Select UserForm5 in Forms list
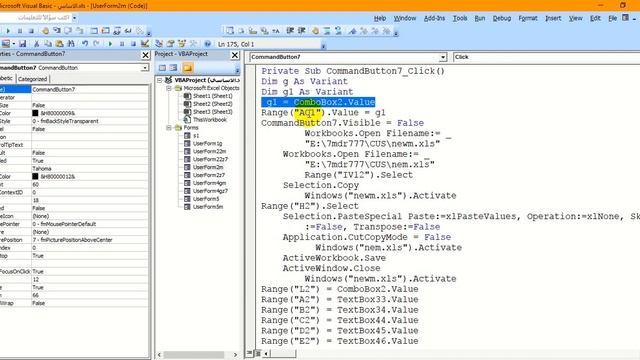This screenshot has height=360, width=640. (206, 199)
